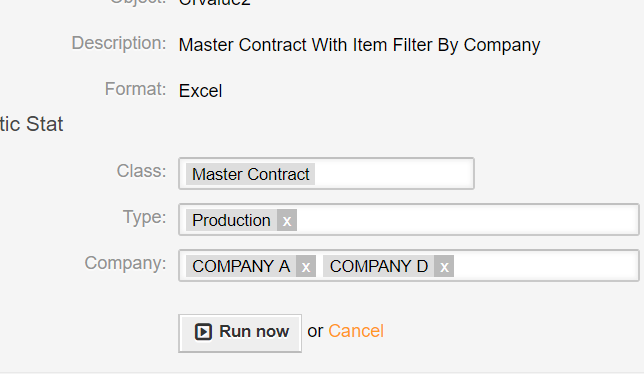
Task: Run the statistic with Run now button
Action: [240, 333]
